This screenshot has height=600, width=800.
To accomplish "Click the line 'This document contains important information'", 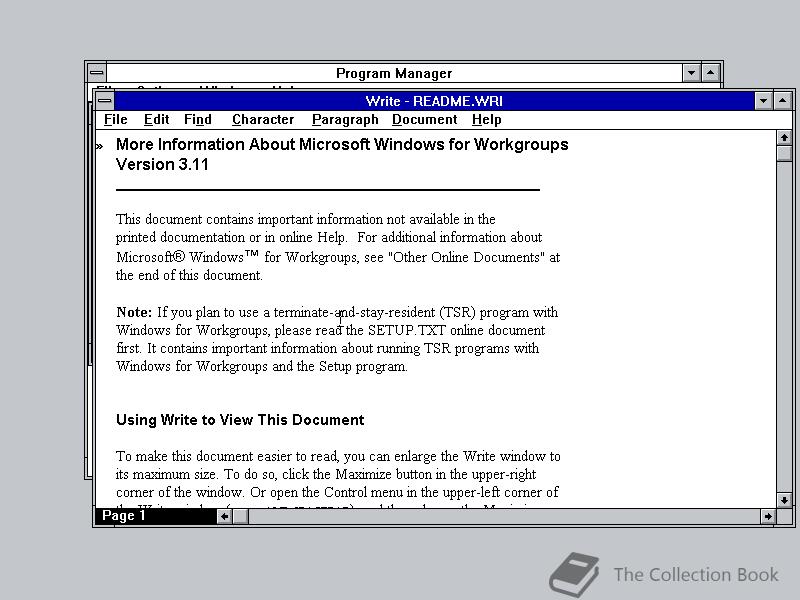I will [x=306, y=219].
